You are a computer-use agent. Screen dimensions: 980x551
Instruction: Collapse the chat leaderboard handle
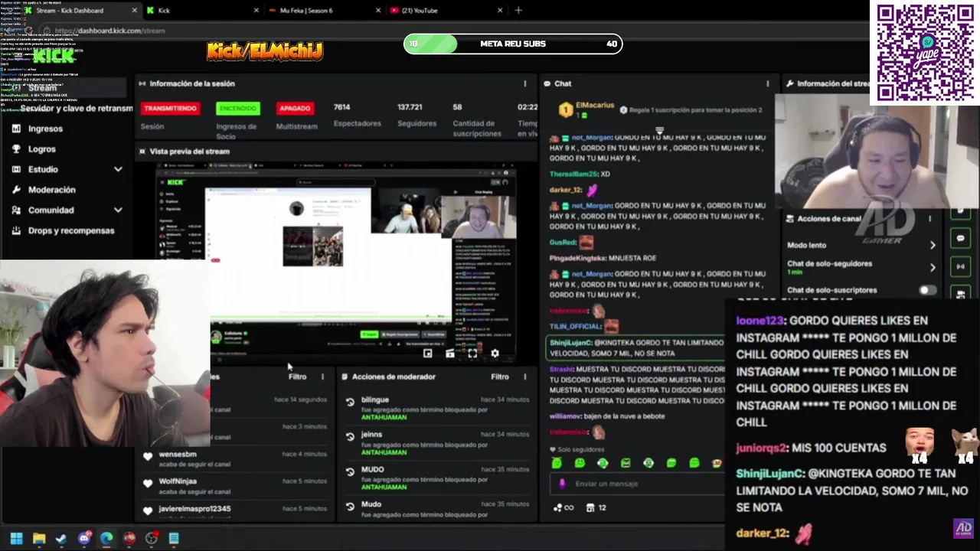659,131
